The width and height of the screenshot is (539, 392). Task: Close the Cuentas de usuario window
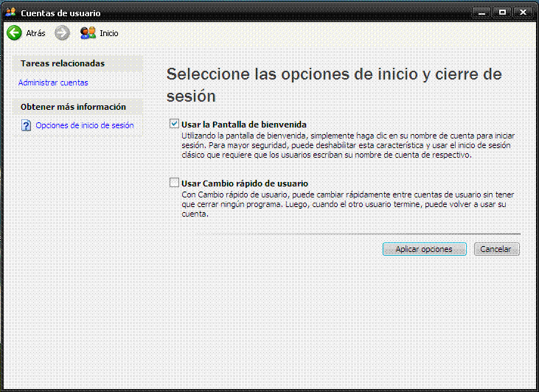click(x=523, y=13)
